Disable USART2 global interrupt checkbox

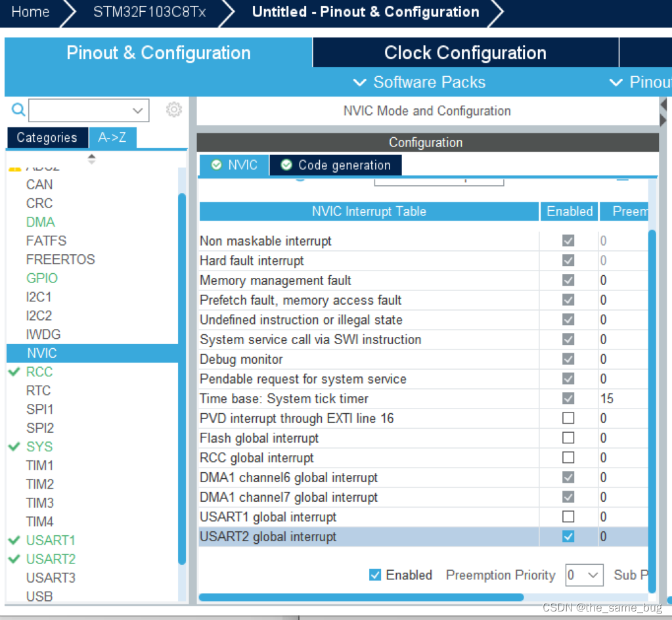tap(568, 536)
